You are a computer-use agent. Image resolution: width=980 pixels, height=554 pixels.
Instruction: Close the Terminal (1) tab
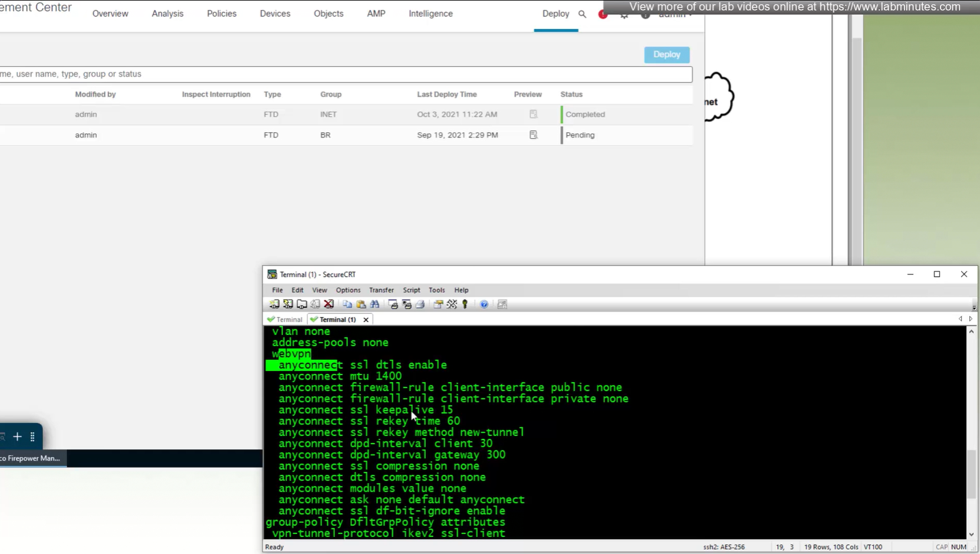(366, 320)
